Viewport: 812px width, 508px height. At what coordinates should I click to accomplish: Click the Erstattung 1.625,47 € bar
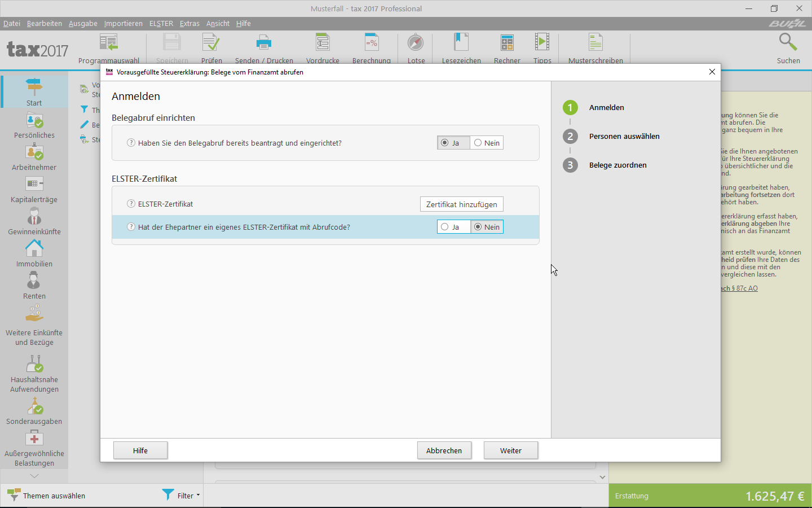point(710,496)
